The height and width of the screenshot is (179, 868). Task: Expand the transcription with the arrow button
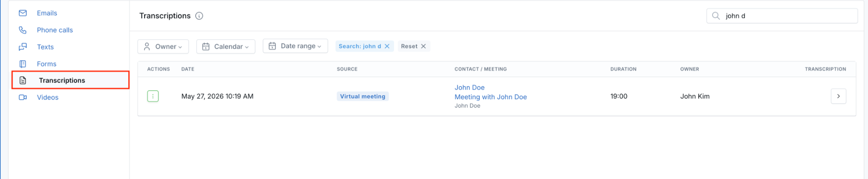point(838,96)
